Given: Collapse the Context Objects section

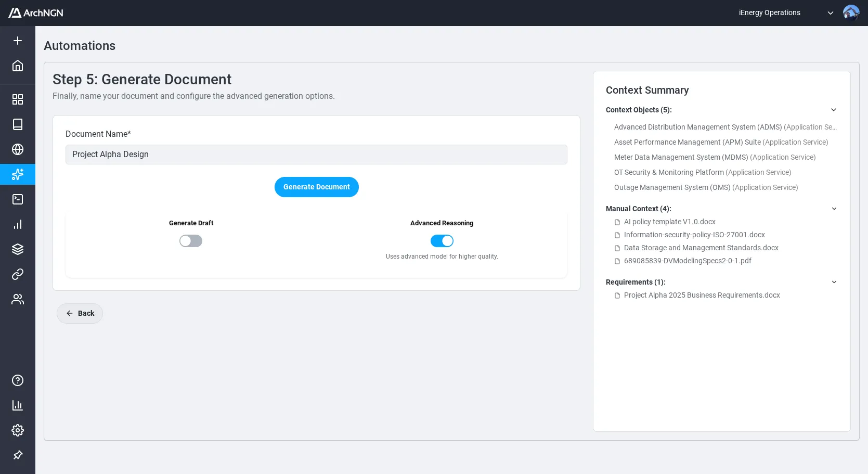Looking at the screenshot, I should tap(834, 110).
